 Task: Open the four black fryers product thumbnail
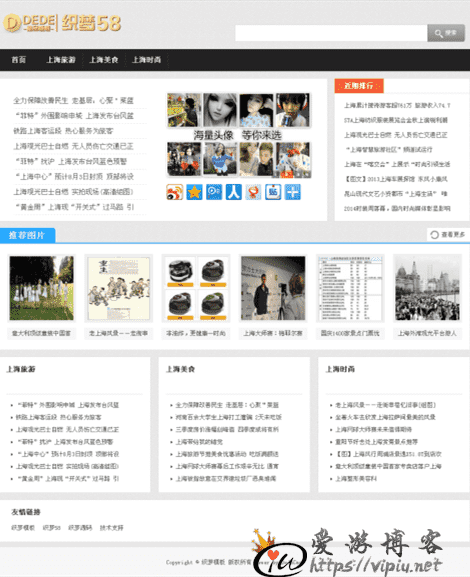pyautogui.click(x=196, y=288)
